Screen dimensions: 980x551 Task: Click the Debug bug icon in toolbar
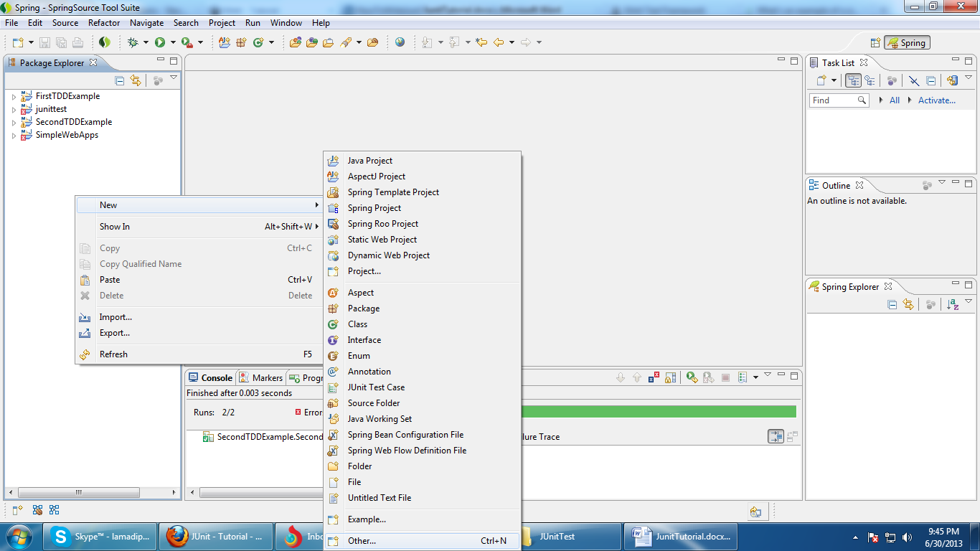coord(133,42)
